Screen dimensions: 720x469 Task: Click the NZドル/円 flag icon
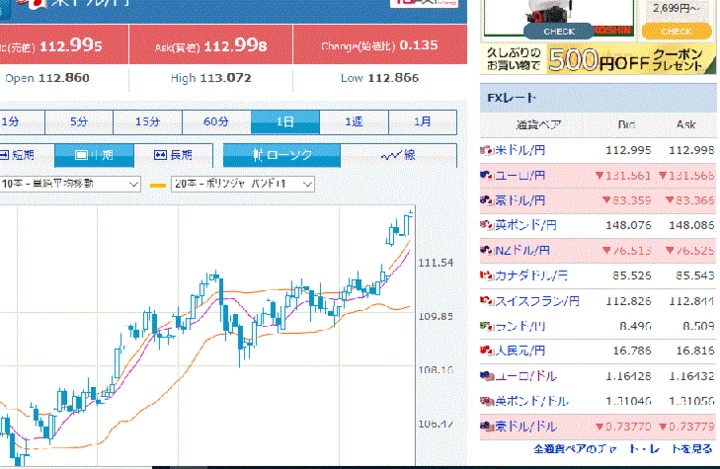pos(487,250)
